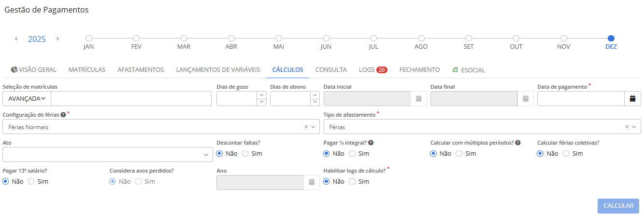Open calendar icon for Data inicial
Image resolution: width=644 pixels, height=215 pixels.
pyautogui.click(x=419, y=98)
